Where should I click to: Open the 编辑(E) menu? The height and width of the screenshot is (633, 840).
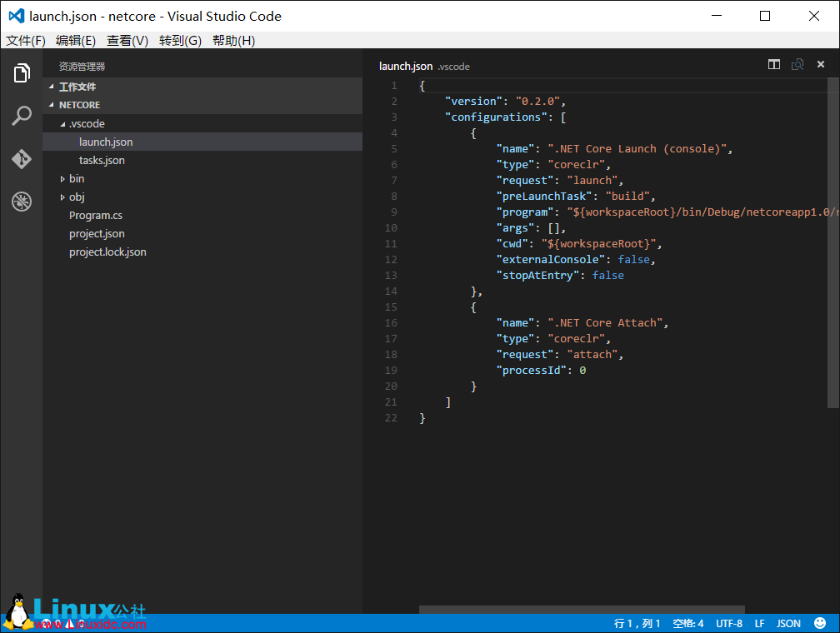[76, 41]
